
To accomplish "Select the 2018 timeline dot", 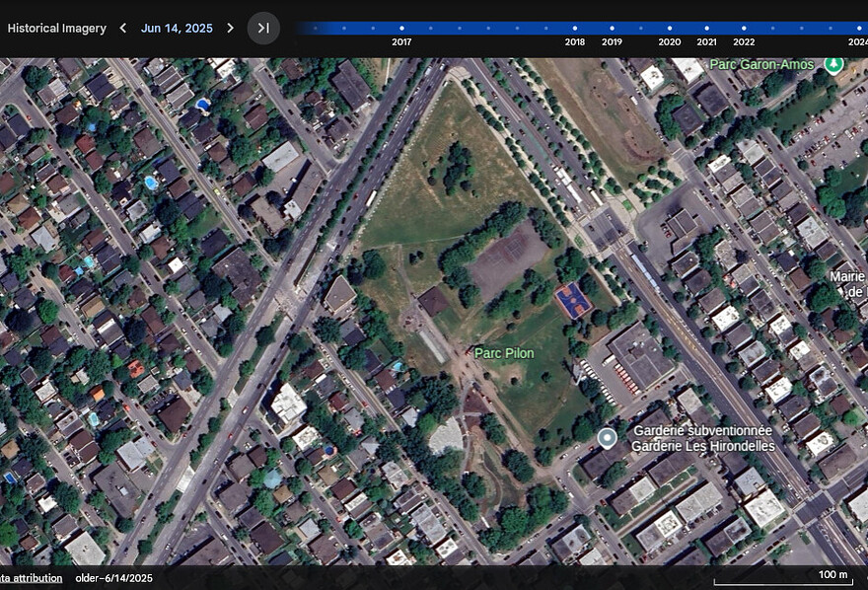I will 575,29.
